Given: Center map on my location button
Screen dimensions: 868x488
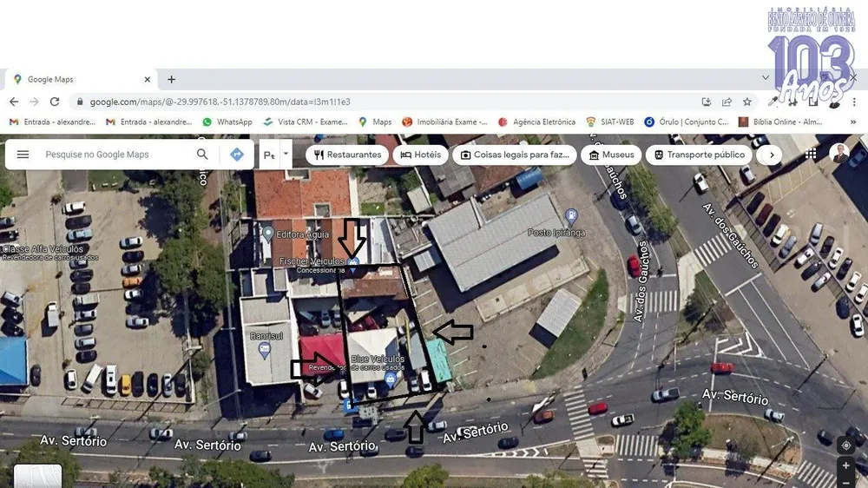Looking at the screenshot, I should pos(845,445).
